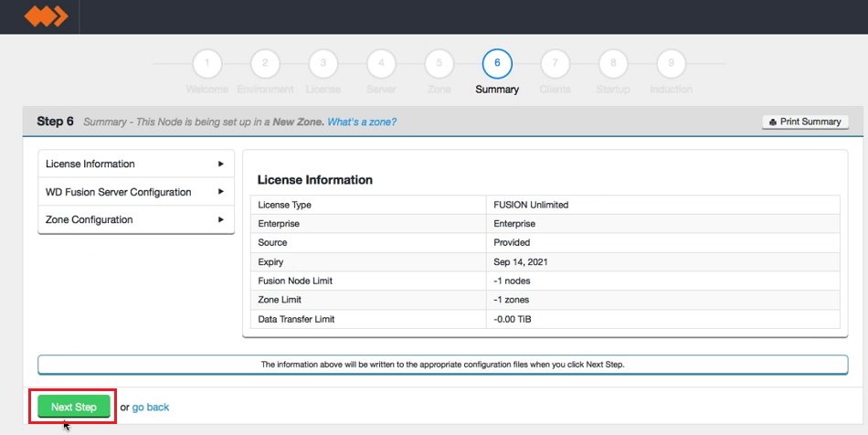Image resolution: width=868 pixels, height=435 pixels.
Task: Open the What's a zone? link
Action: (362, 122)
